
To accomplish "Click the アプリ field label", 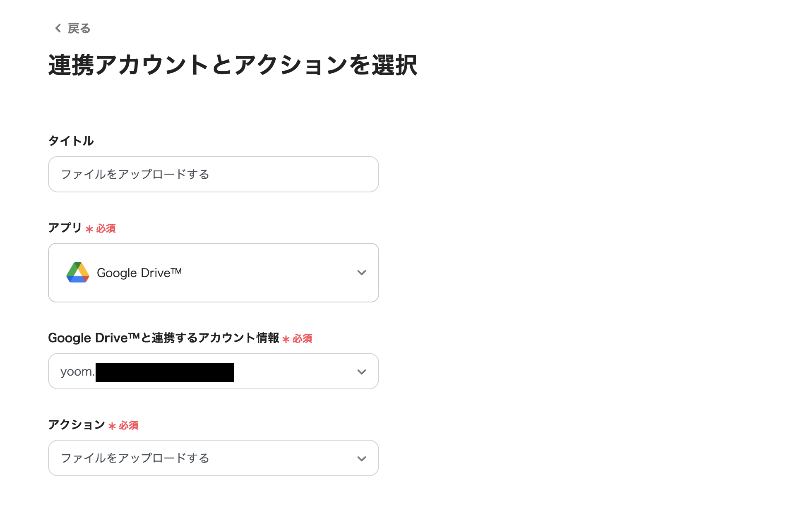I will point(64,228).
